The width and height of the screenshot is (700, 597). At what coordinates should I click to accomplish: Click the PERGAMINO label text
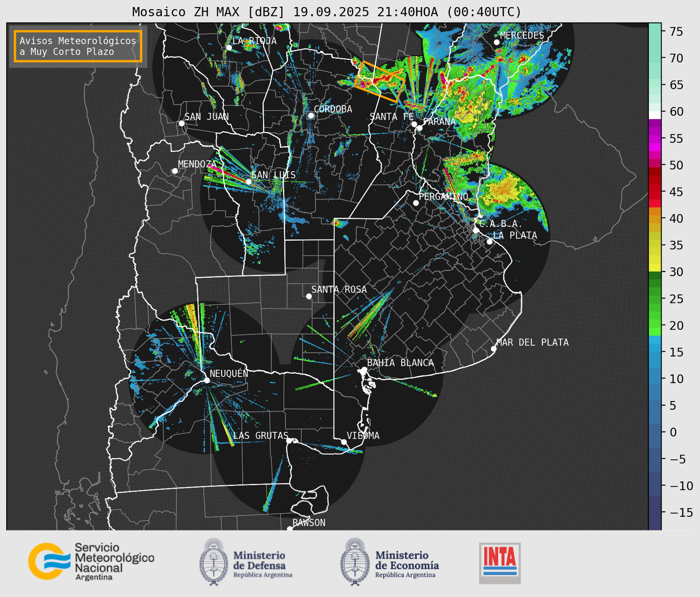click(x=443, y=196)
